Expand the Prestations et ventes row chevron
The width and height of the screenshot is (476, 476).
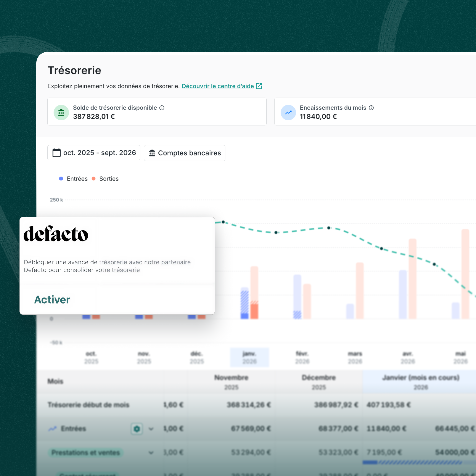pyautogui.click(x=151, y=453)
